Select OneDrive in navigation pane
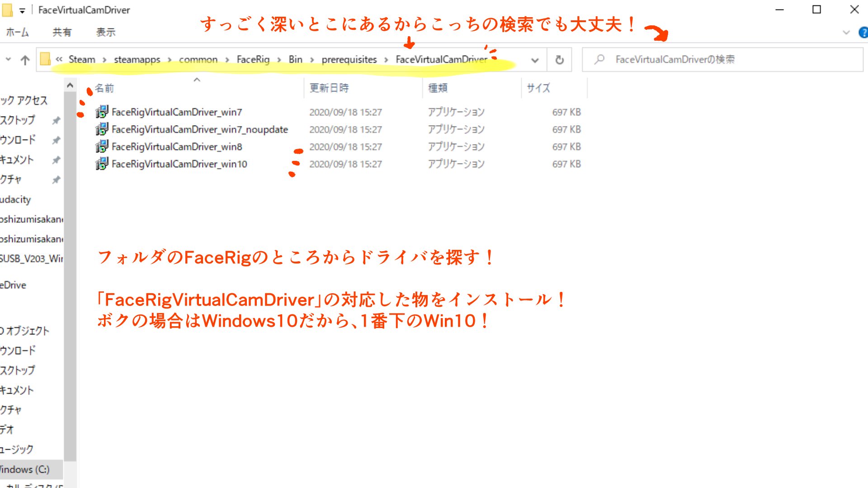This screenshot has height=488, width=868. click(x=13, y=285)
